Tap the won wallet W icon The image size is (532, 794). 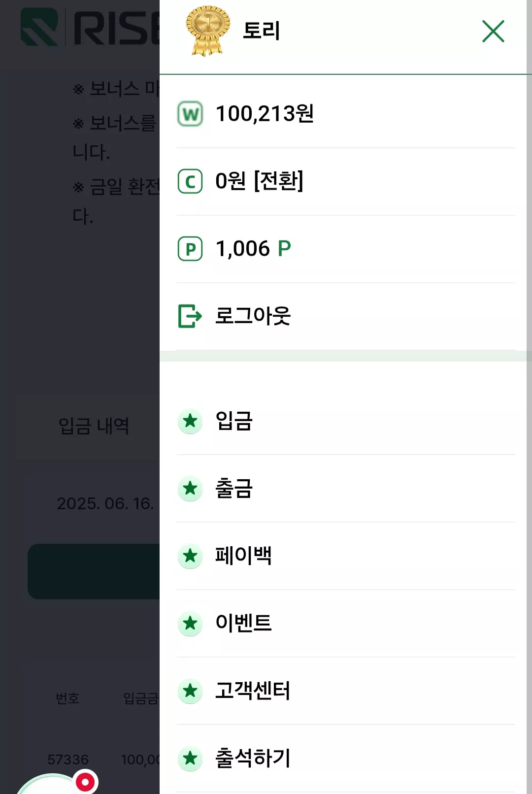pos(190,114)
